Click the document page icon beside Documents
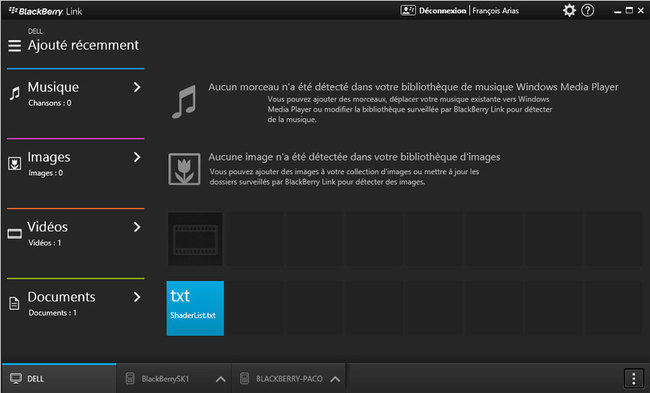 [14, 303]
